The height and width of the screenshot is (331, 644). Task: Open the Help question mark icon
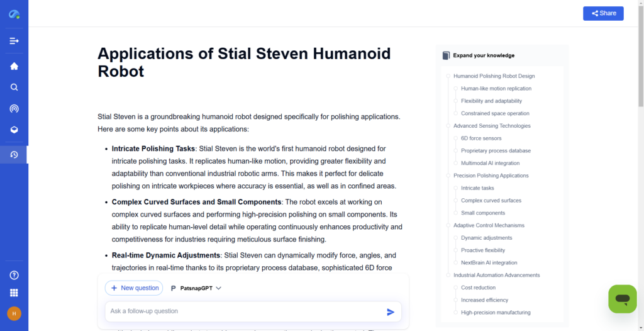pos(14,275)
